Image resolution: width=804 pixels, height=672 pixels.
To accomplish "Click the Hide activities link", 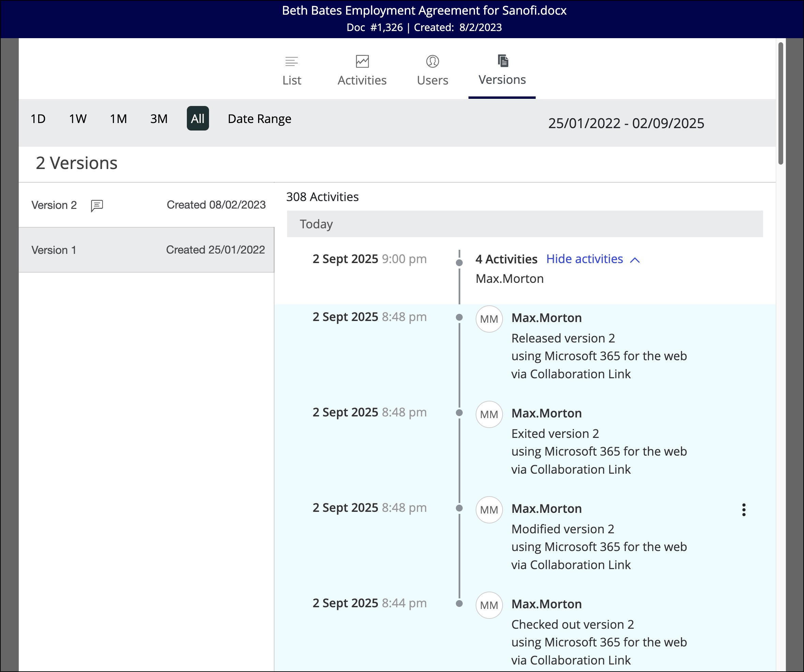I will coord(584,259).
